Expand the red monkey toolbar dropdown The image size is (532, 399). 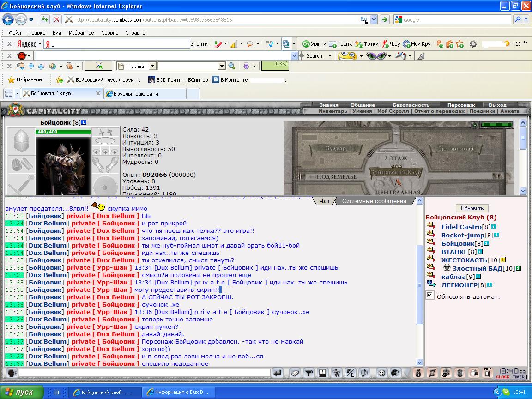click(29, 55)
